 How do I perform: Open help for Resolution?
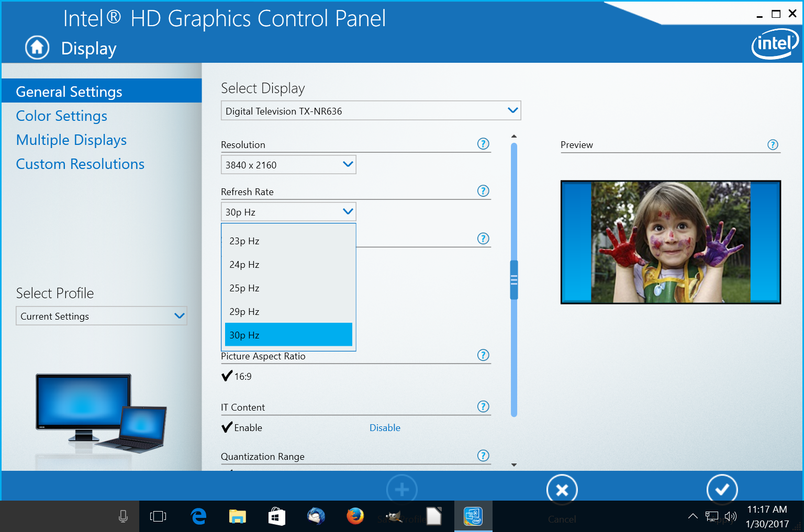click(483, 144)
